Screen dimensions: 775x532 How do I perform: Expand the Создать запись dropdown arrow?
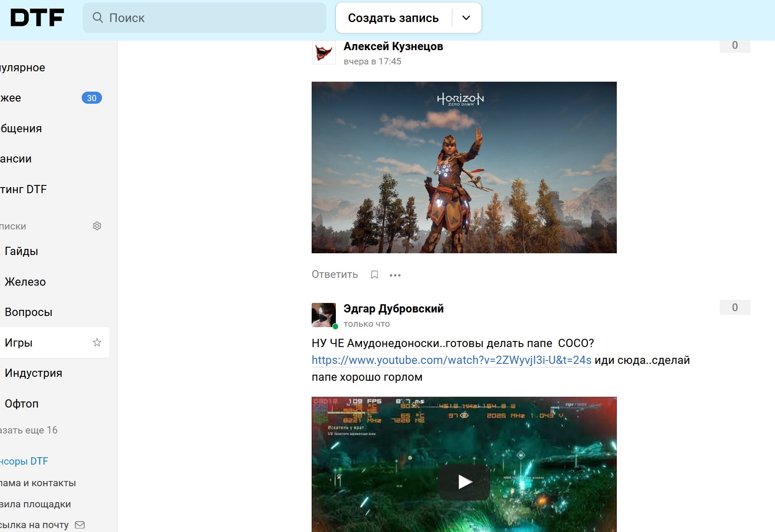pyautogui.click(x=466, y=18)
